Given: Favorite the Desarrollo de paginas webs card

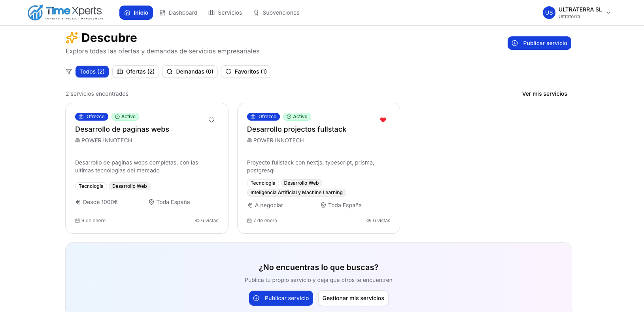Looking at the screenshot, I should point(212,120).
